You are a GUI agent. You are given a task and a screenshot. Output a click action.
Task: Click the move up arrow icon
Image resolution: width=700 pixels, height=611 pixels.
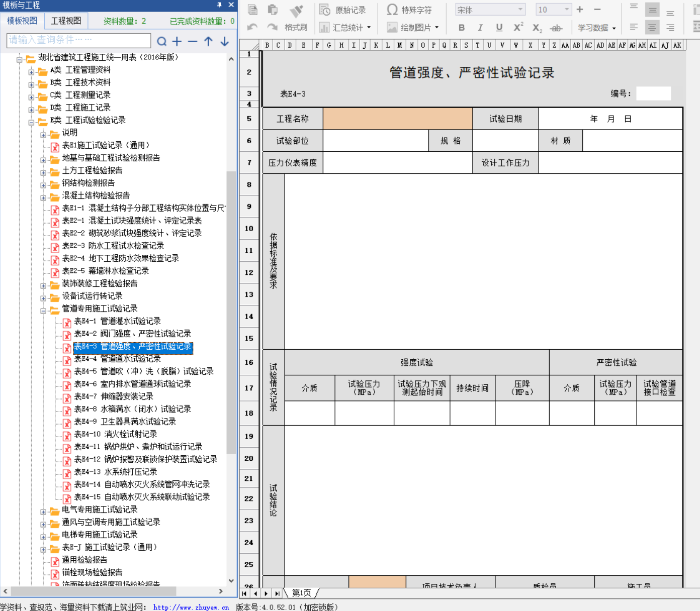coord(208,41)
